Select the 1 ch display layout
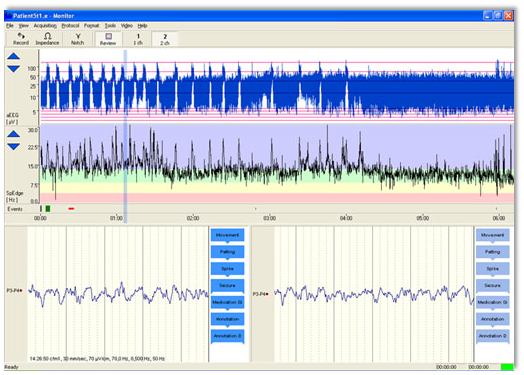The image size is (524, 375). click(138, 39)
